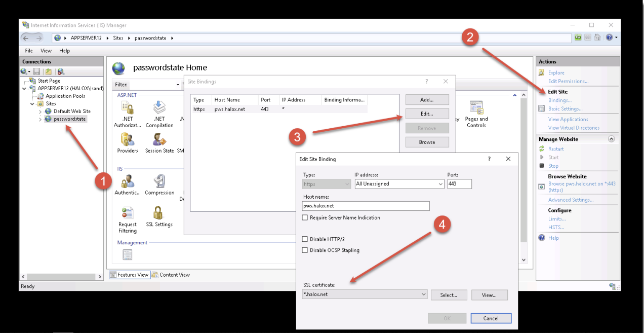The height and width of the screenshot is (333, 644).
Task: Click the home icon beside address bar
Action: [597, 38]
